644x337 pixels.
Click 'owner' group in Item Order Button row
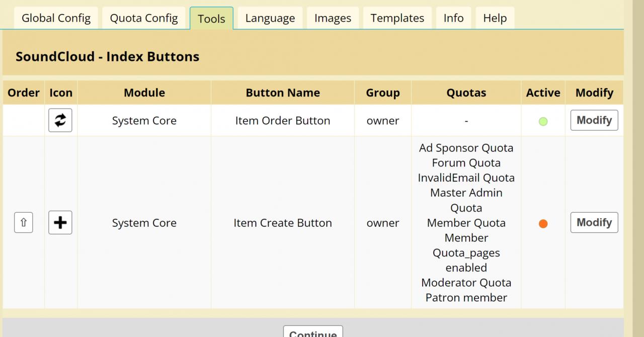click(x=383, y=121)
